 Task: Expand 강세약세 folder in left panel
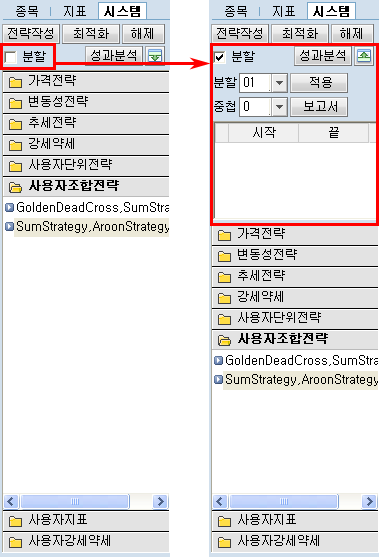tap(86, 145)
